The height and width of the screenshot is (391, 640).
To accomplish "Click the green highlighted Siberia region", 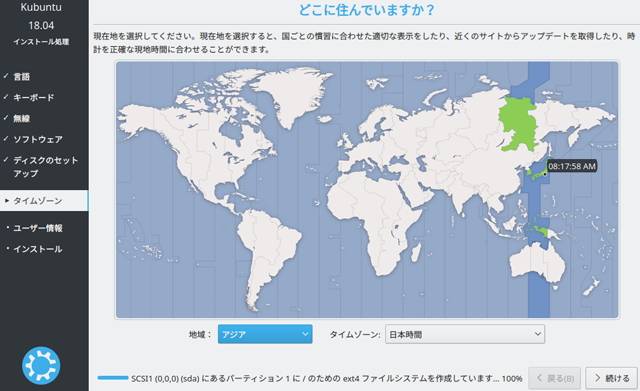I will pos(518,122).
